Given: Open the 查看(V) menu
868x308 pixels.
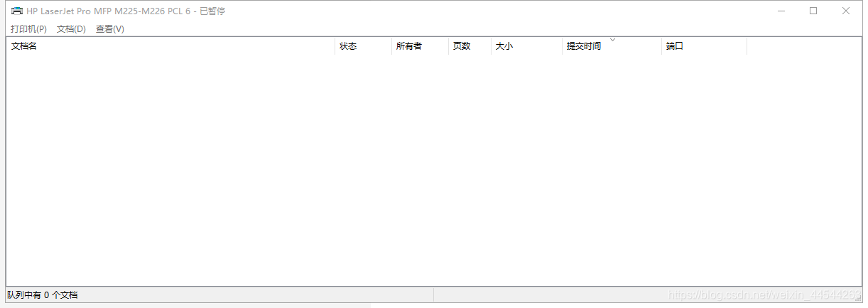Looking at the screenshot, I should point(110,29).
